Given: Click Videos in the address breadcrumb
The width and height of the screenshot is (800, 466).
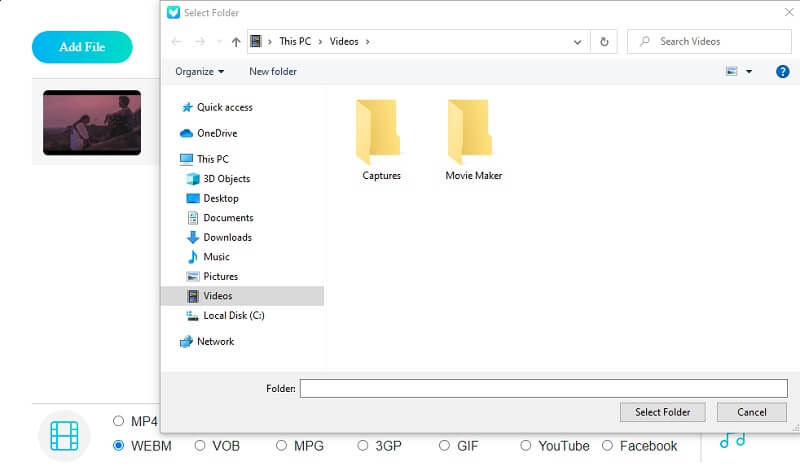Looking at the screenshot, I should click(x=344, y=41).
